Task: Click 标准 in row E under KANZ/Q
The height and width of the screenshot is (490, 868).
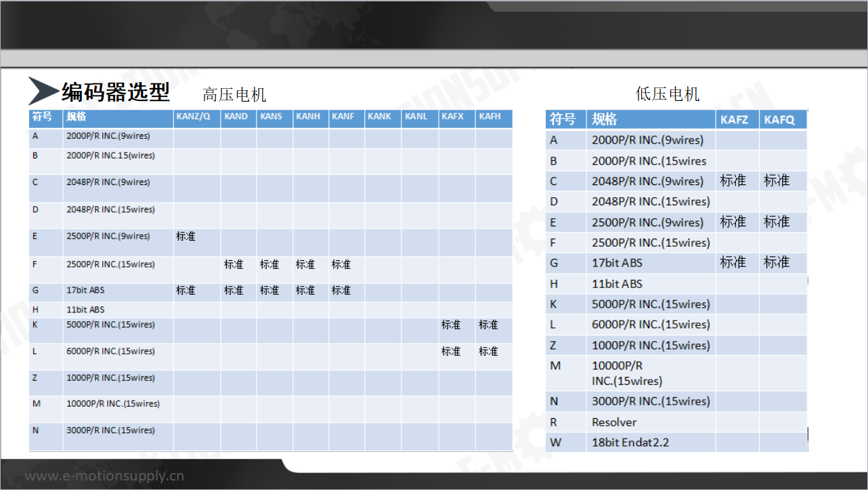Action: (x=186, y=237)
